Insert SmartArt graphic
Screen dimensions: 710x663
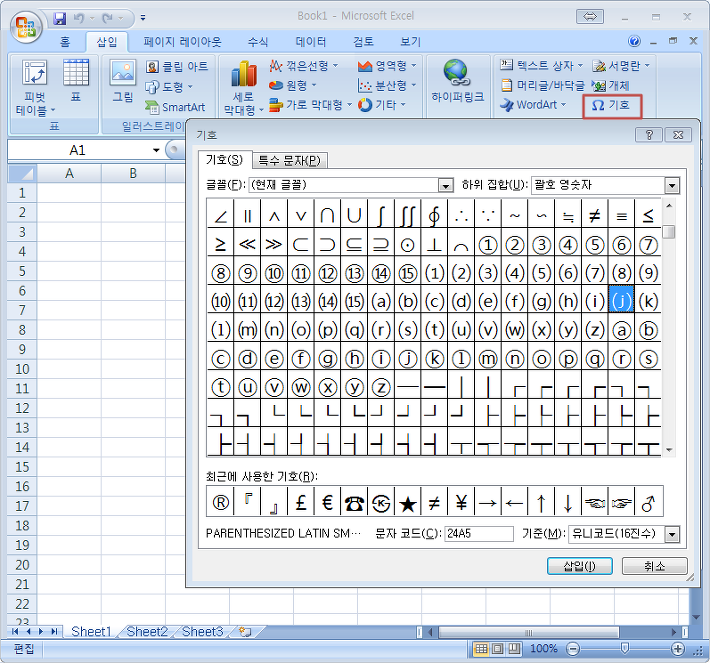click(x=176, y=107)
